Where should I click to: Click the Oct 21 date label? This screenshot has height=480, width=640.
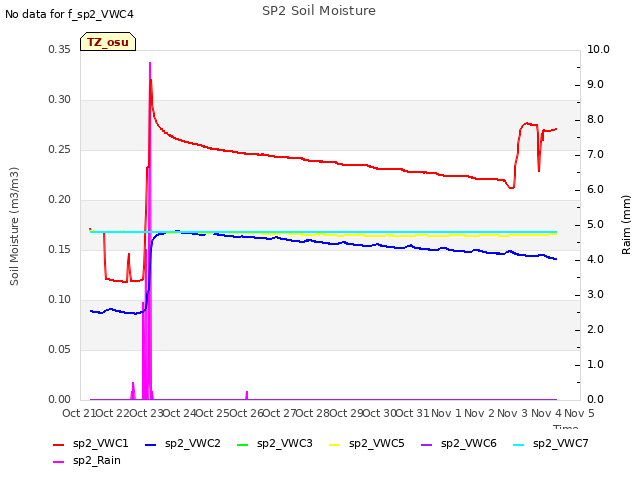pyautogui.click(x=79, y=413)
